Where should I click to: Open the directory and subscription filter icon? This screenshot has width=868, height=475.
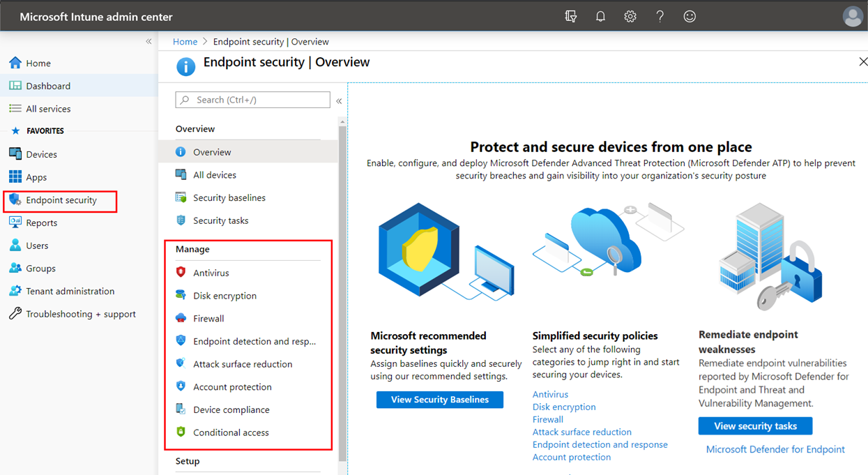571,17
